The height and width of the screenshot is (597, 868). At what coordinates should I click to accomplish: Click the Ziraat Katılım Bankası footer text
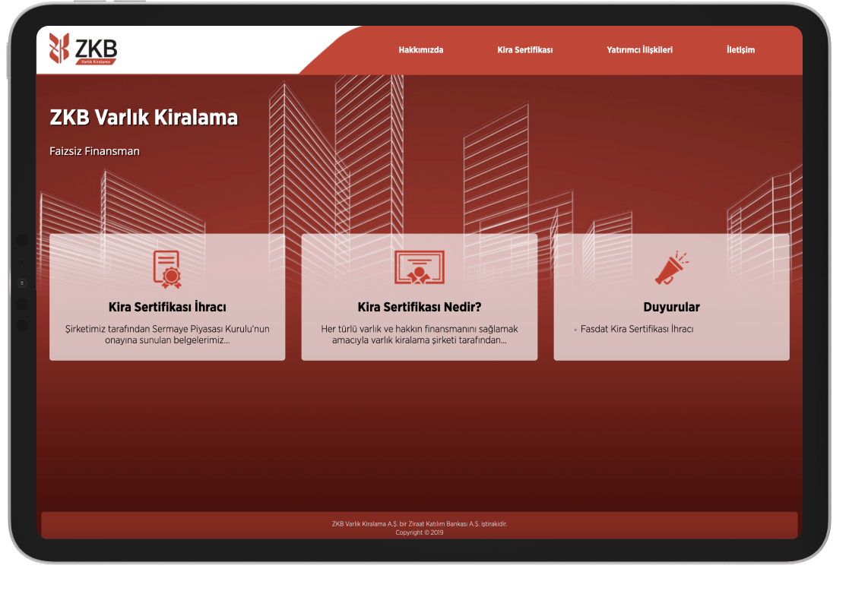[419, 524]
